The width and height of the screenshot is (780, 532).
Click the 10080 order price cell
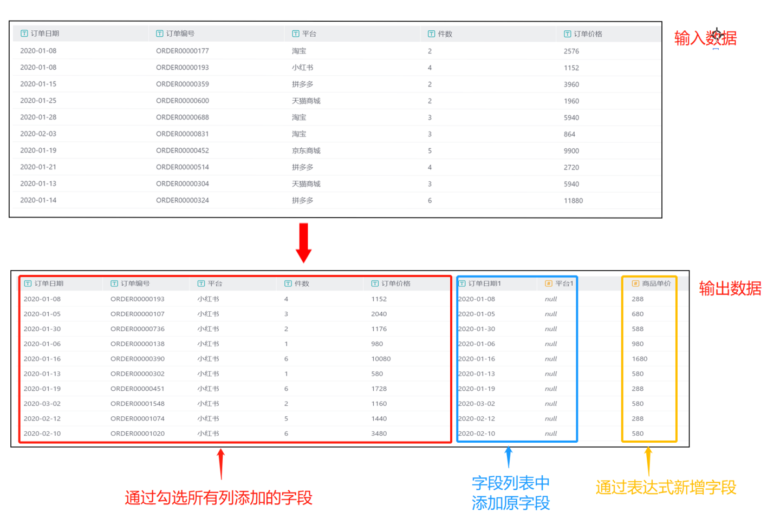pos(381,359)
